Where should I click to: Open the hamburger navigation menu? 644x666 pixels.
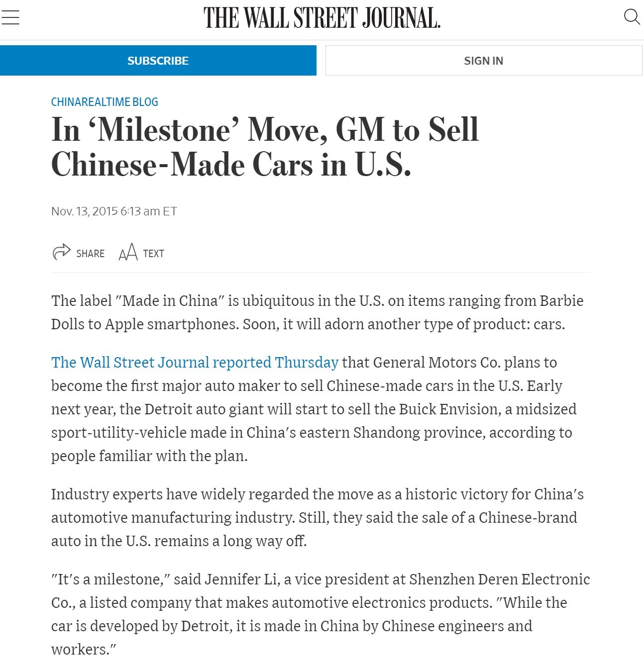[10, 17]
